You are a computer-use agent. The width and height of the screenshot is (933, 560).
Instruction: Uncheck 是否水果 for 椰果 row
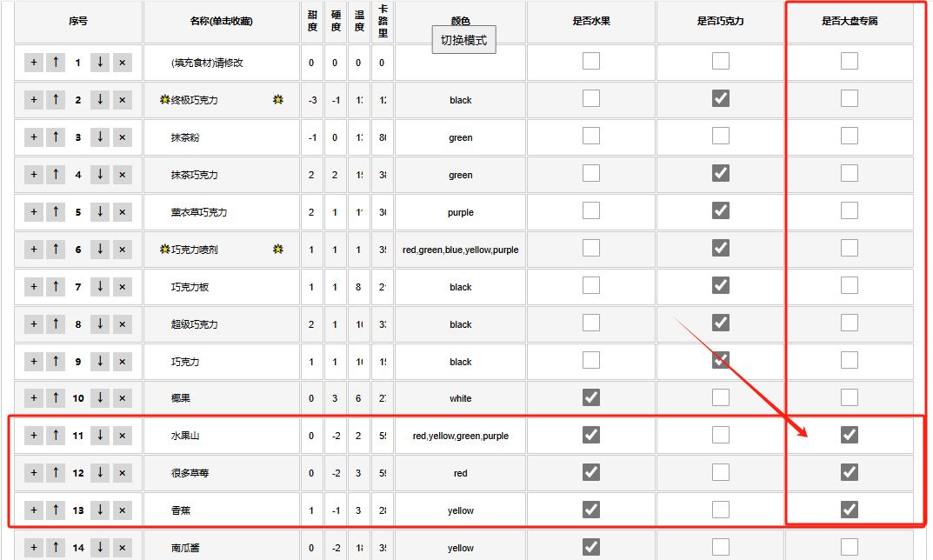[x=591, y=397]
